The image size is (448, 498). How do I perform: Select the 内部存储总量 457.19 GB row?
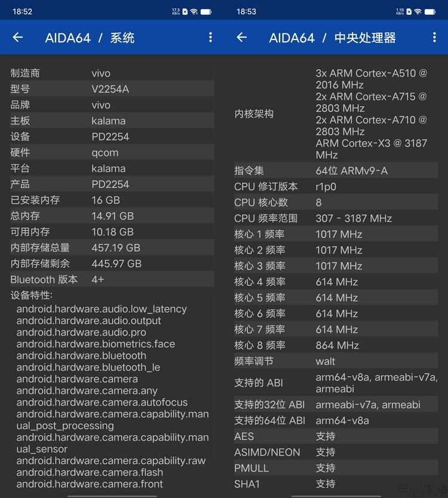112,248
